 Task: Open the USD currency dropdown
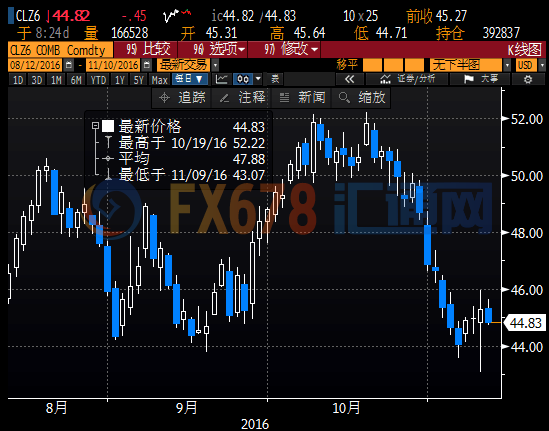coord(530,65)
